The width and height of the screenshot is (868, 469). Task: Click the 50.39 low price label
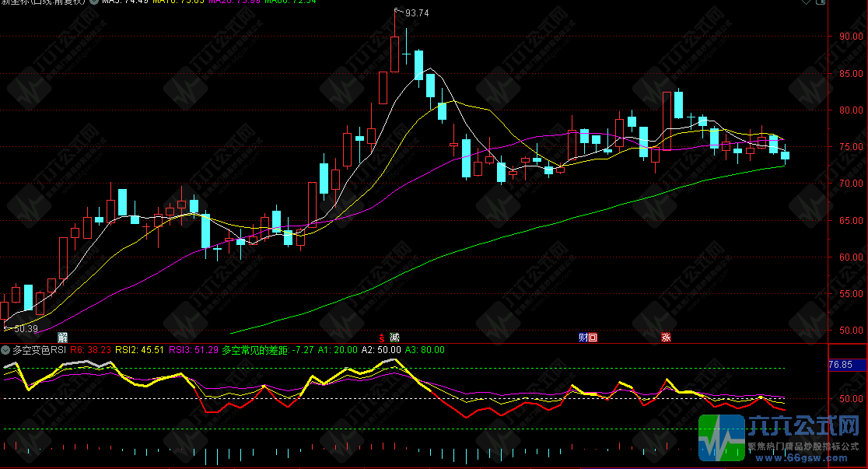click(26, 329)
